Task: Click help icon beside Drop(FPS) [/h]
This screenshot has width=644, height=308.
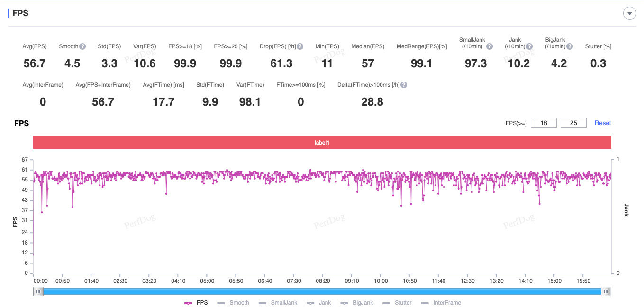Action: click(x=300, y=46)
